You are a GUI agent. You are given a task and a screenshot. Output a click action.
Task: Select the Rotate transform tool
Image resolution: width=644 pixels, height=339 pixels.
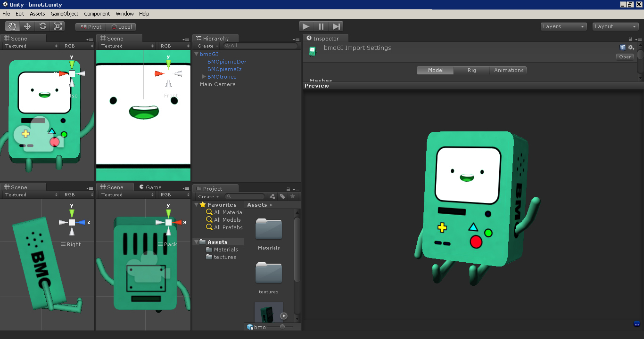pyautogui.click(x=42, y=26)
